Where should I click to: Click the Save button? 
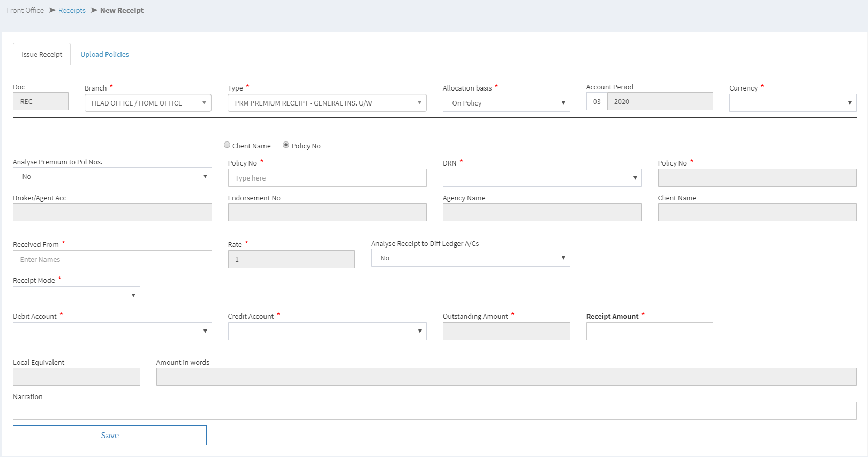110,436
